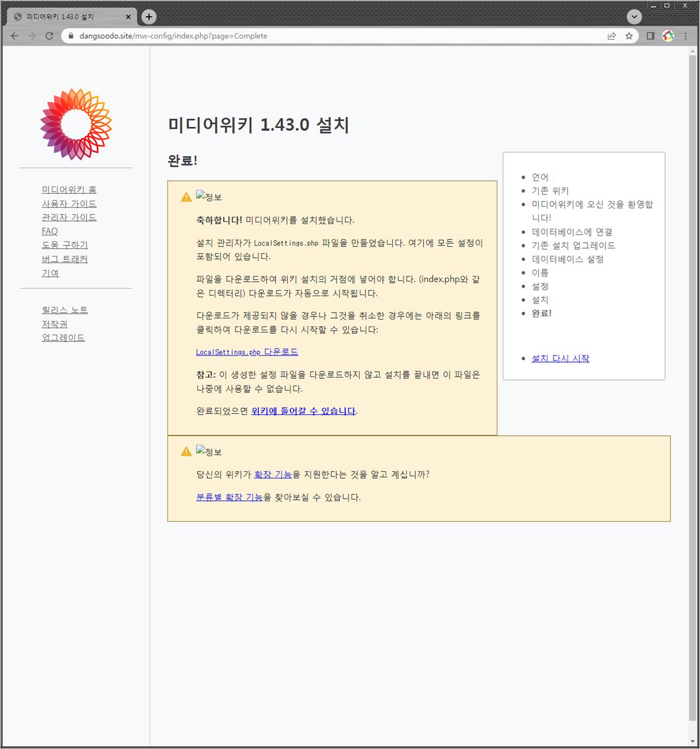Viewport: 700px width, 749px height.
Task: Download LocalSettings.php via the link
Action: tap(247, 352)
